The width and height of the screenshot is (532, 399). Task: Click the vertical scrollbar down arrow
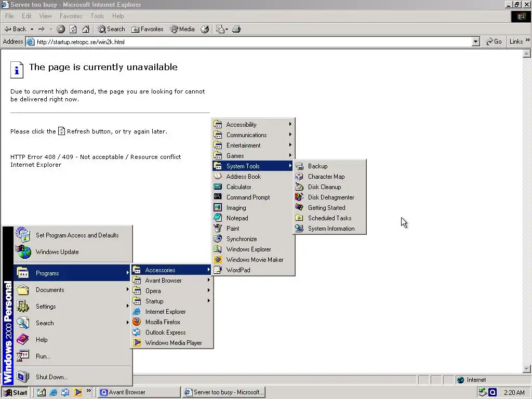[527, 368]
